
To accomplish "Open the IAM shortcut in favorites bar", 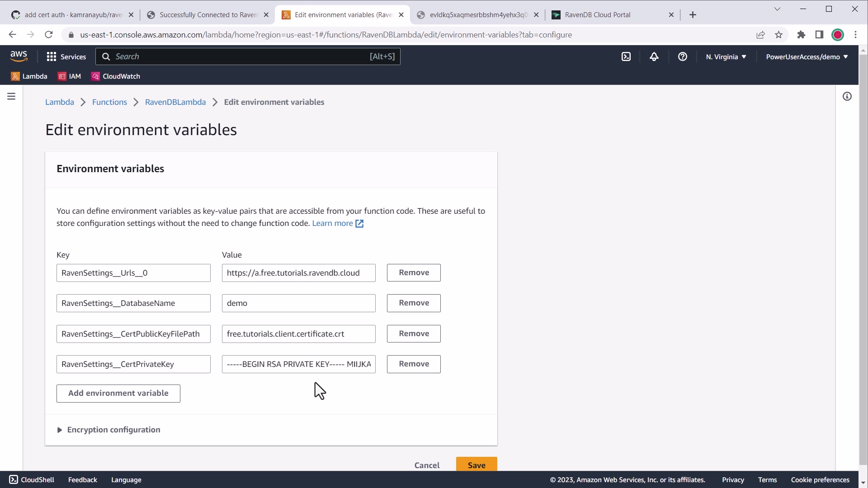I will tap(69, 76).
